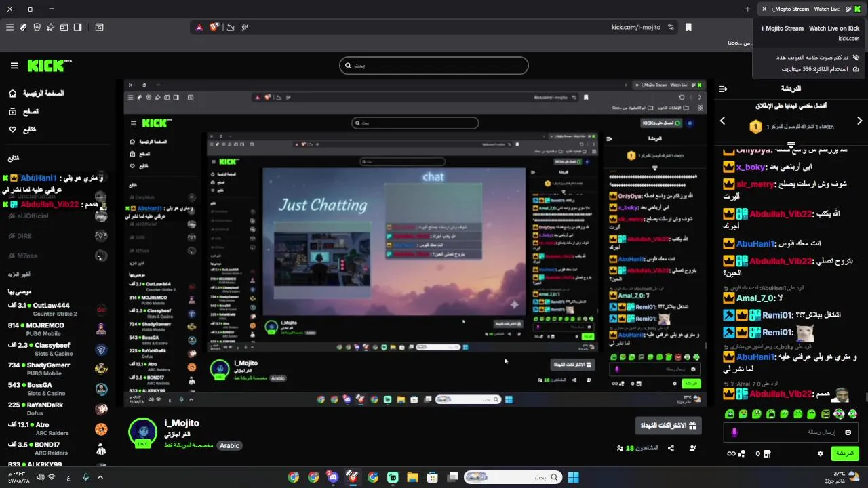Go to previous gifter leaderboard slide

coord(722,121)
